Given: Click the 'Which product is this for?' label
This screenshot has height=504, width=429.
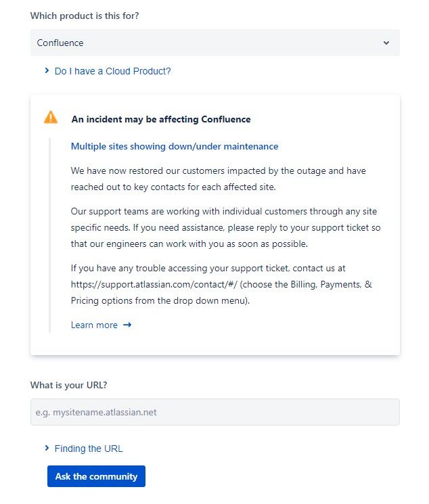Looking at the screenshot, I should [85, 16].
